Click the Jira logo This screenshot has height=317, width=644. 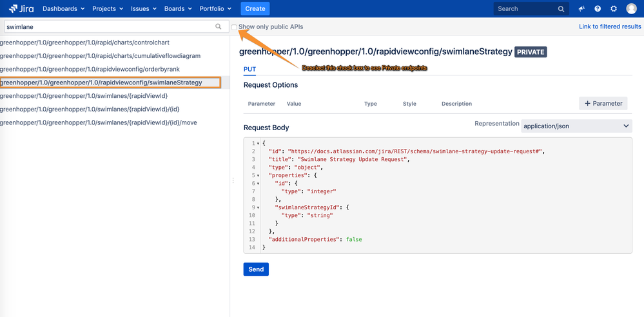(21, 8)
